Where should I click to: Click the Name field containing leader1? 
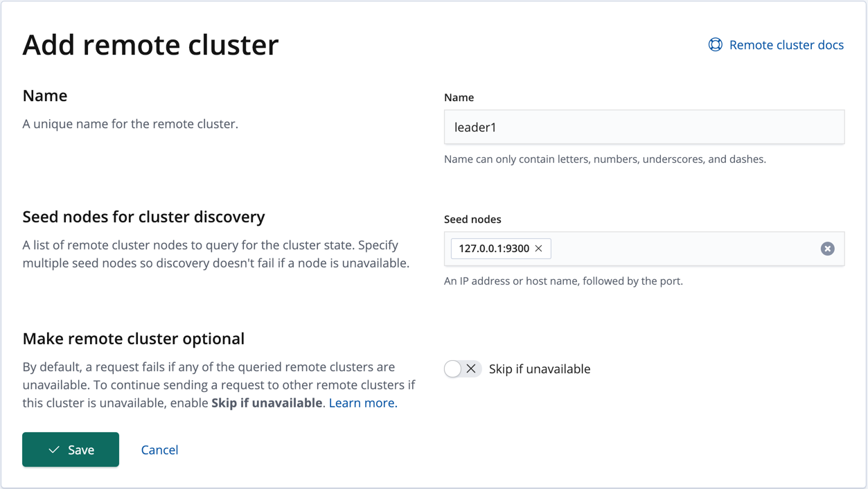pyautogui.click(x=644, y=127)
